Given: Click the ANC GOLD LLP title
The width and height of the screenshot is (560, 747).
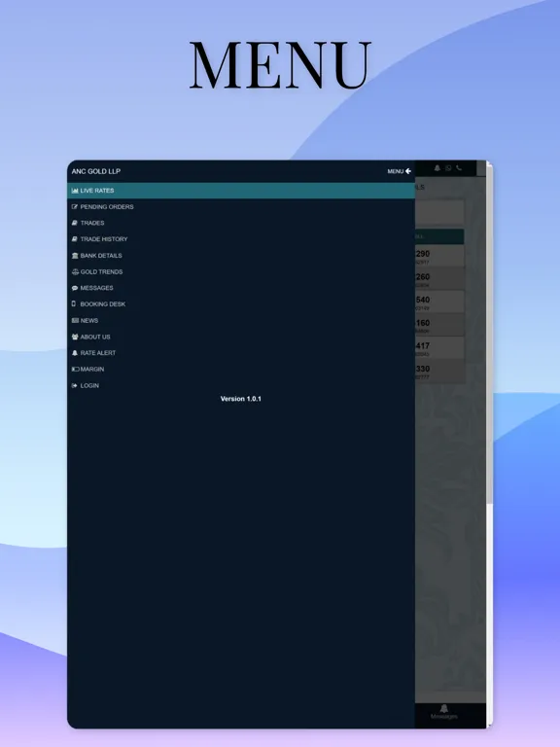Looking at the screenshot, I should [x=96, y=171].
